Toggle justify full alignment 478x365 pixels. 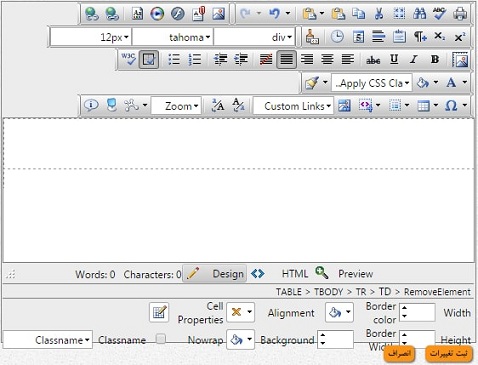tap(286, 60)
